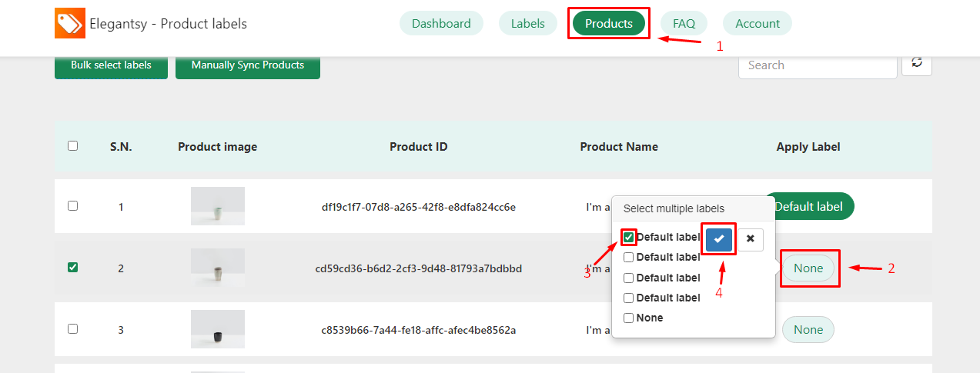This screenshot has width=980, height=373.
Task: Click the refresh icon beside Search
Action: pyautogui.click(x=917, y=63)
